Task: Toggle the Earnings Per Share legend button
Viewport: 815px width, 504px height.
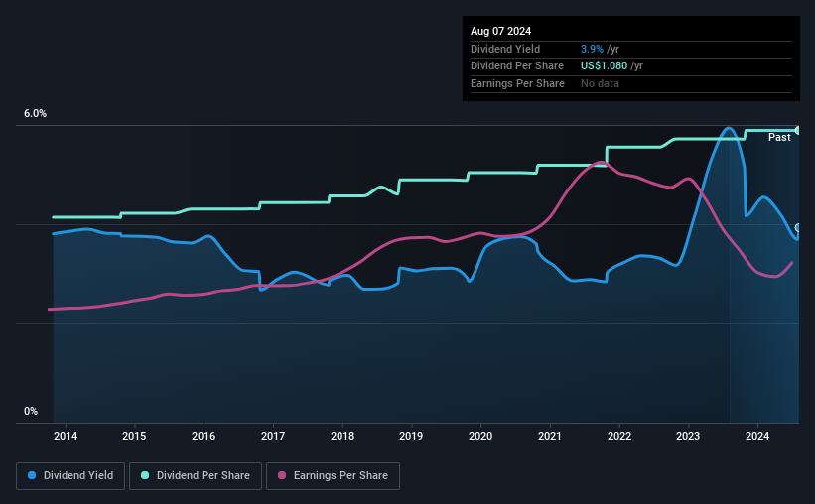Action: click(x=333, y=476)
